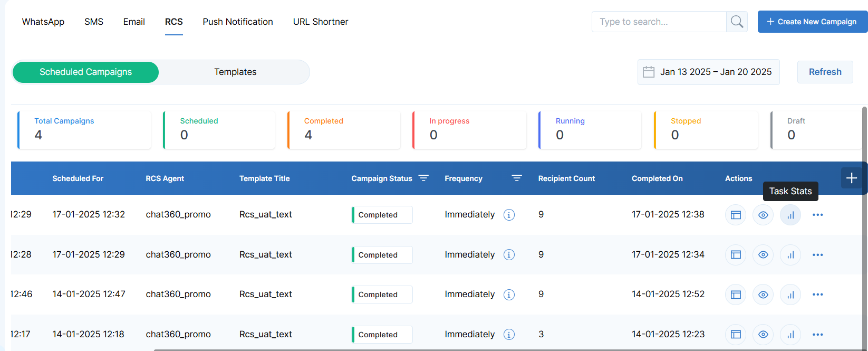
Task: Switch to Templates view
Action: tap(235, 72)
